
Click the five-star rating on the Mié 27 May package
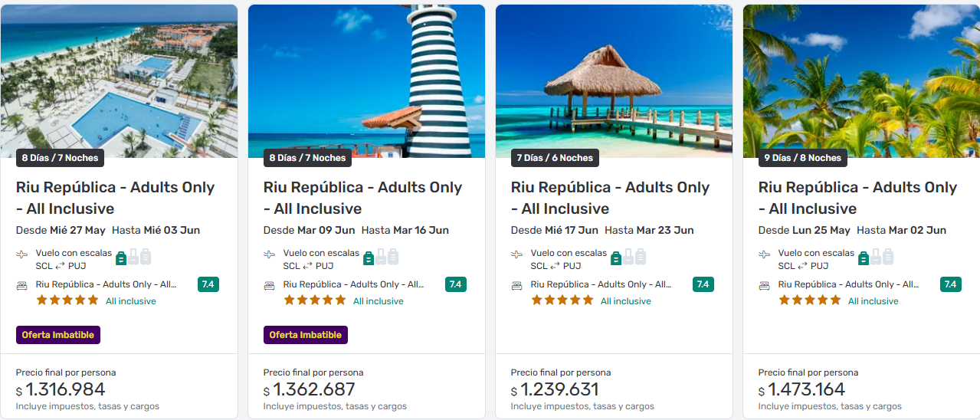(67, 300)
